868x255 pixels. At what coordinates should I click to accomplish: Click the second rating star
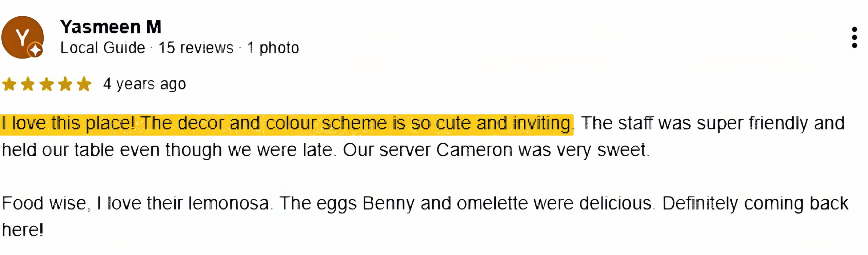pos(28,84)
